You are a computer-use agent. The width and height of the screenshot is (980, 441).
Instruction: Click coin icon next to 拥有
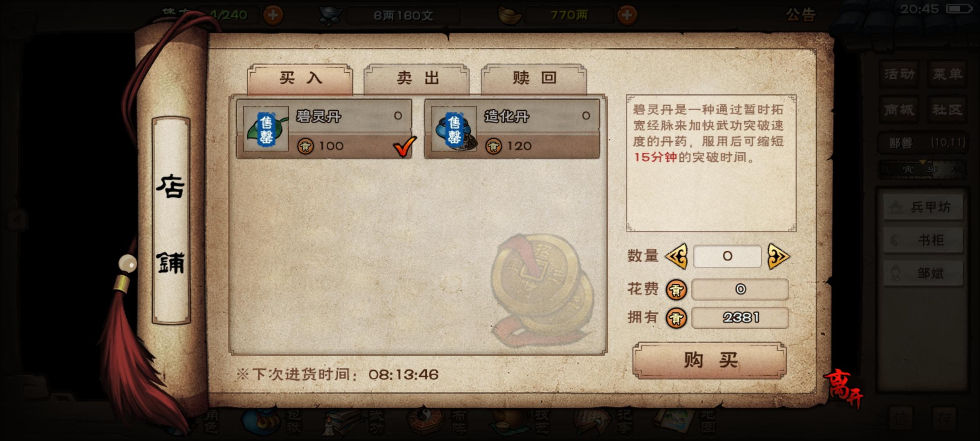(676, 318)
